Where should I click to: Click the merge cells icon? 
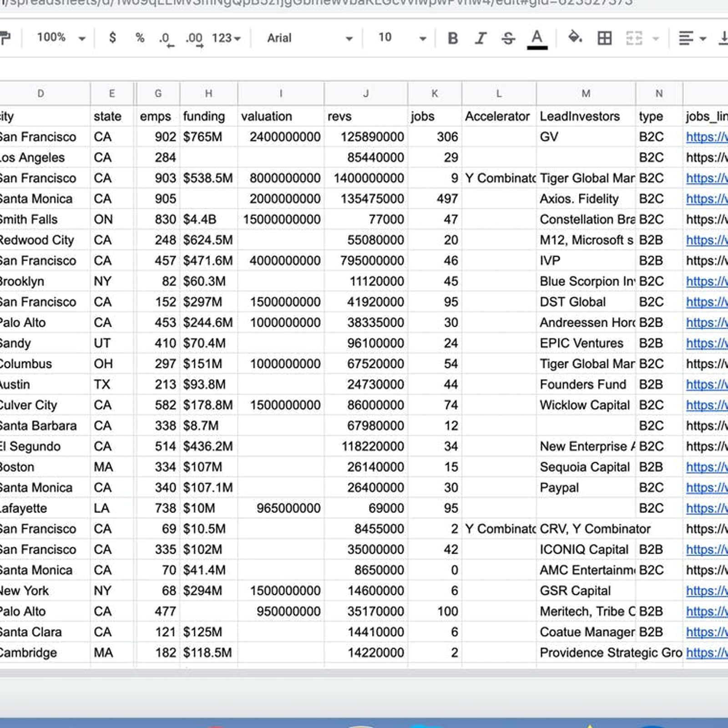tap(634, 38)
